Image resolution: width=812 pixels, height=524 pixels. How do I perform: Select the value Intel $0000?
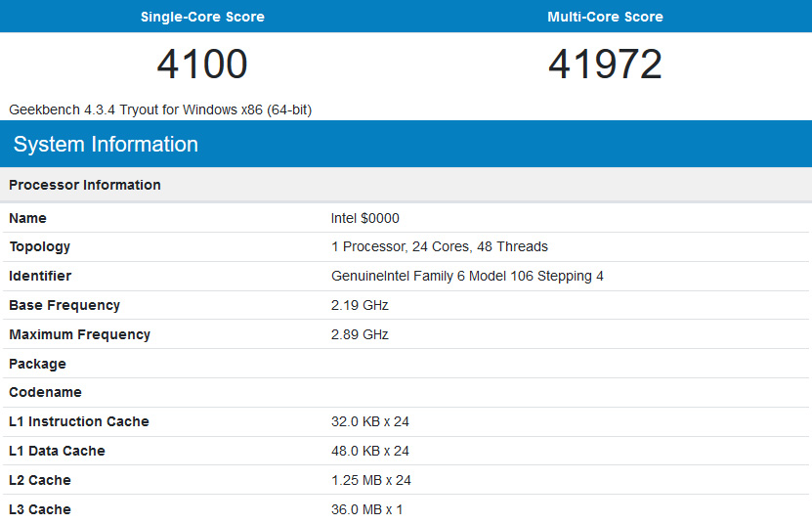tap(365, 218)
